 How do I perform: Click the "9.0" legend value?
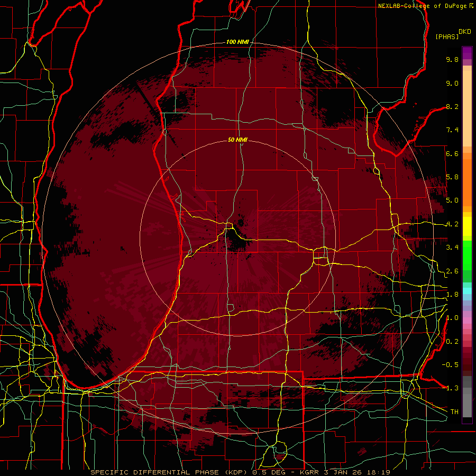[x=452, y=83]
